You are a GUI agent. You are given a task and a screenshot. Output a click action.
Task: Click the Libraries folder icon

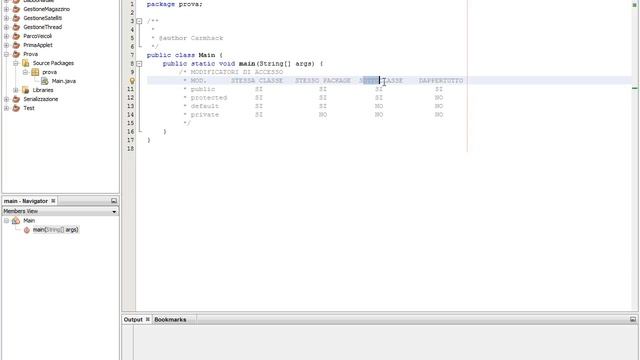[26, 90]
